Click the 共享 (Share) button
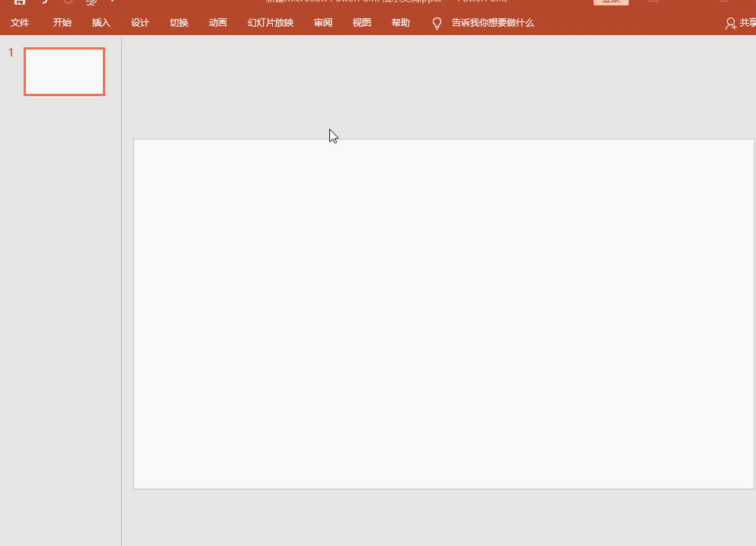The width and height of the screenshot is (756, 546). (741, 24)
